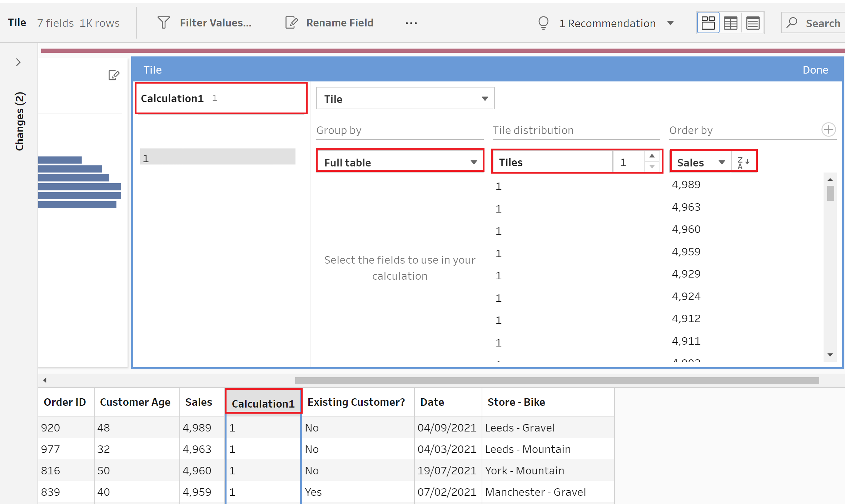Click the horizontal scrollbar below profile pane
Image resolution: width=845 pixels, height=504 pixels.
click(x=557, y=381)
